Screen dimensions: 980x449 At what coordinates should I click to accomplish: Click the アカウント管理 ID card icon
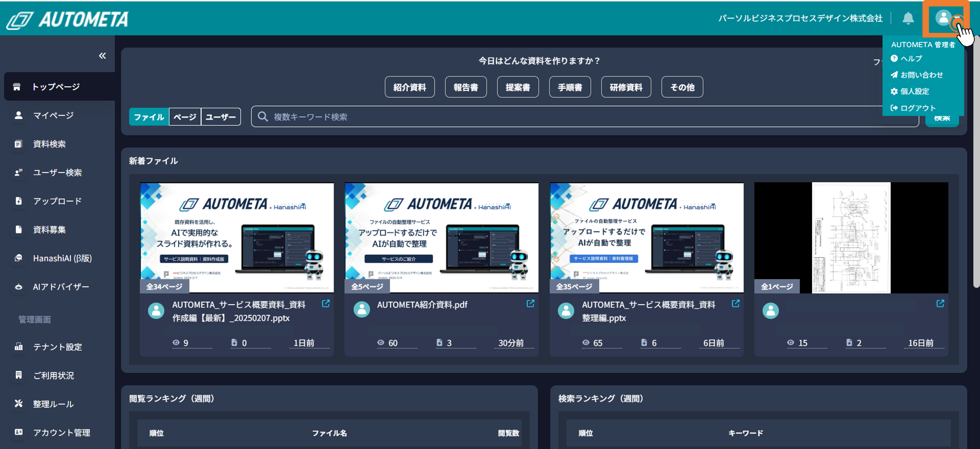coord(18,432)
